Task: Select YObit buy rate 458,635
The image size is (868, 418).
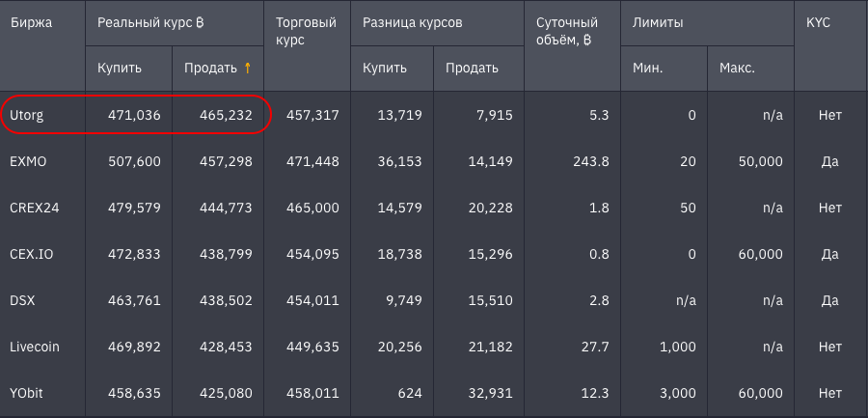Action: point(135,393)
